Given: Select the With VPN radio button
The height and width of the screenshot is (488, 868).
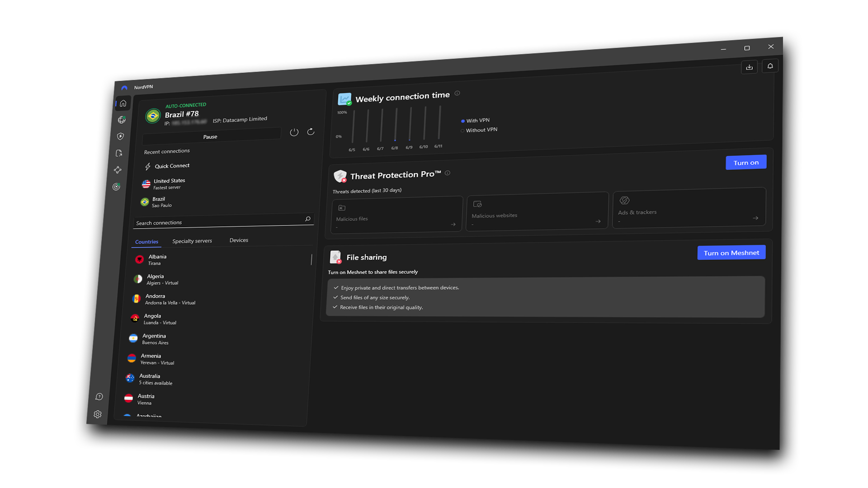Looking at the screenshot, I should 462,121.
